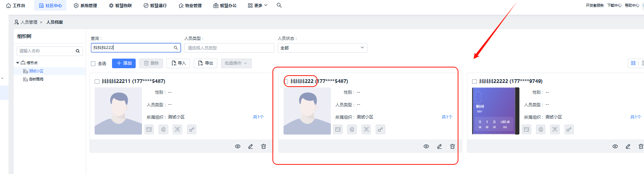644x174 pixels.
Task: Click the 人员管理 breadcrumb icon
Action: pyautogui.click(x=17, y=22)
